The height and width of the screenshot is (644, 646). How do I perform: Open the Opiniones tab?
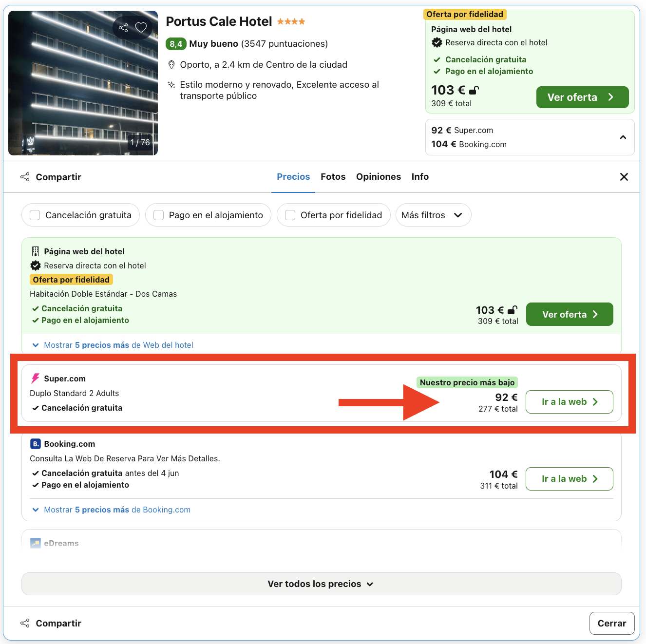coord(379,176)
